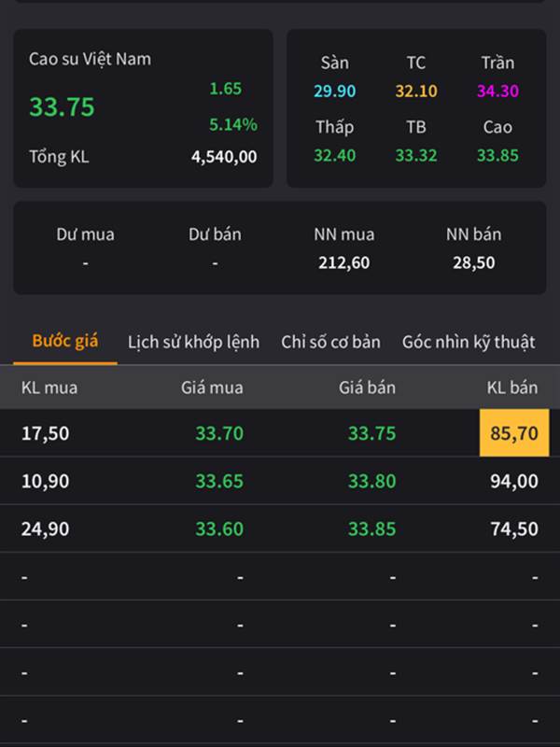560x747 pixels.
Task: Select sell price 33.80
Action: click(x=371, y=481)
